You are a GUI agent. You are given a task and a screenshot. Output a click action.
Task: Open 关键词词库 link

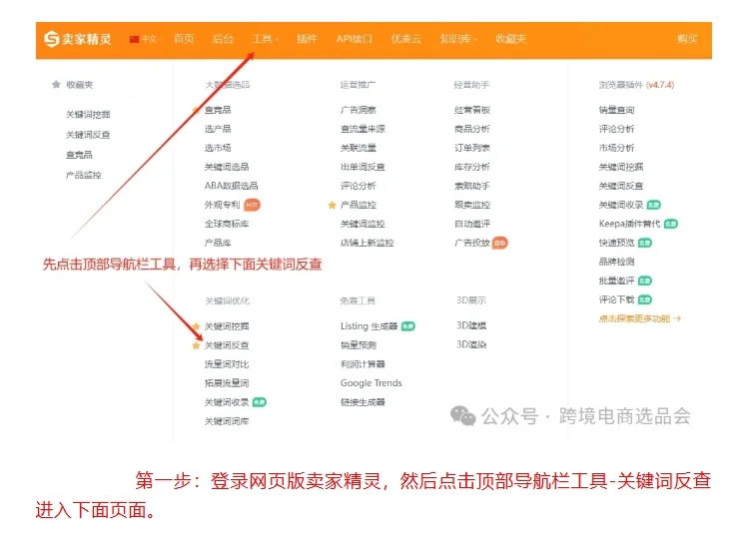[227, 421]
